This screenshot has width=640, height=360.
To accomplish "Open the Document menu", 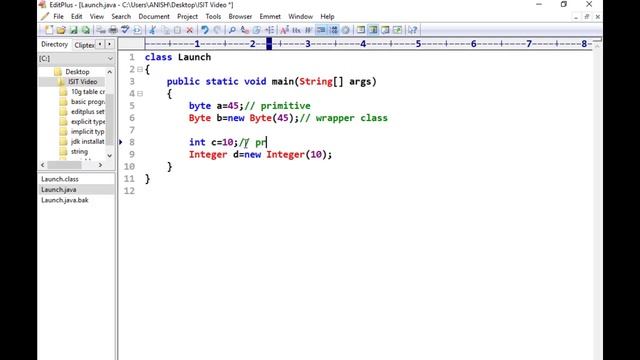I will pyautogui.click(x=154, y=17).
